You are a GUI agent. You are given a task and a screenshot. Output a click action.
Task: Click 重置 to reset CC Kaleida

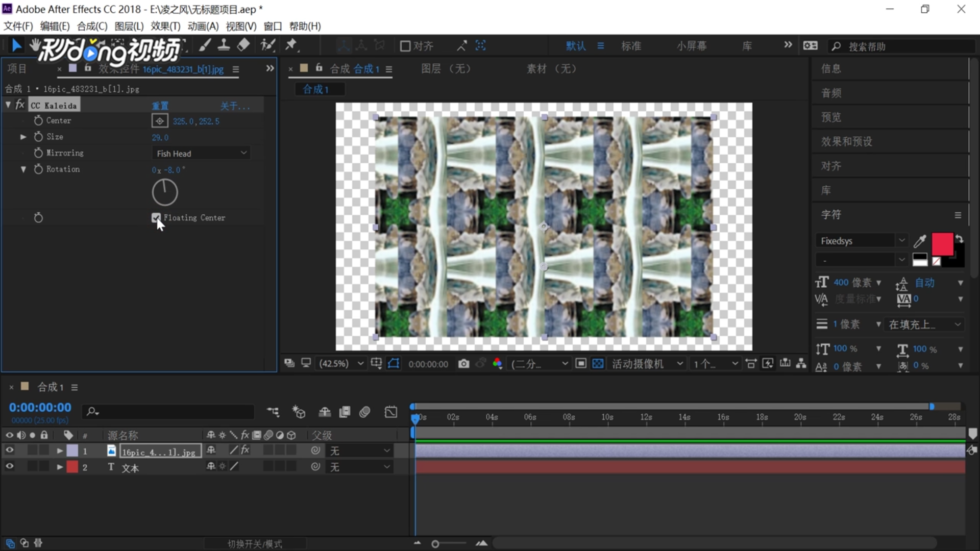click(x=160, y=106)
